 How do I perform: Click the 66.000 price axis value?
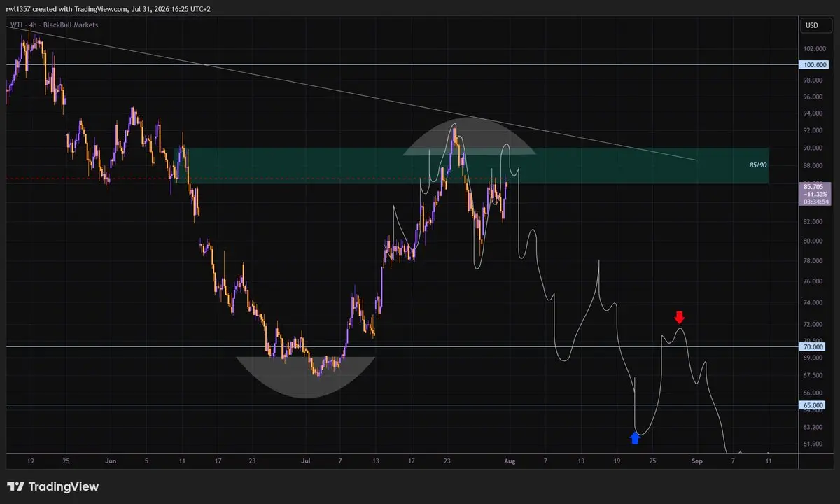coord(814,393)
